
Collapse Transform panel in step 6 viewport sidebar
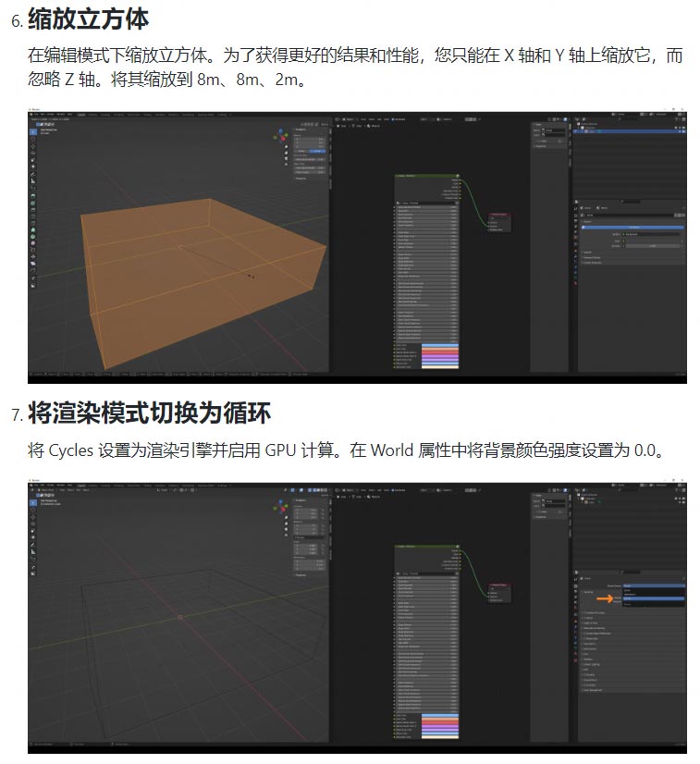coord(297,129)
